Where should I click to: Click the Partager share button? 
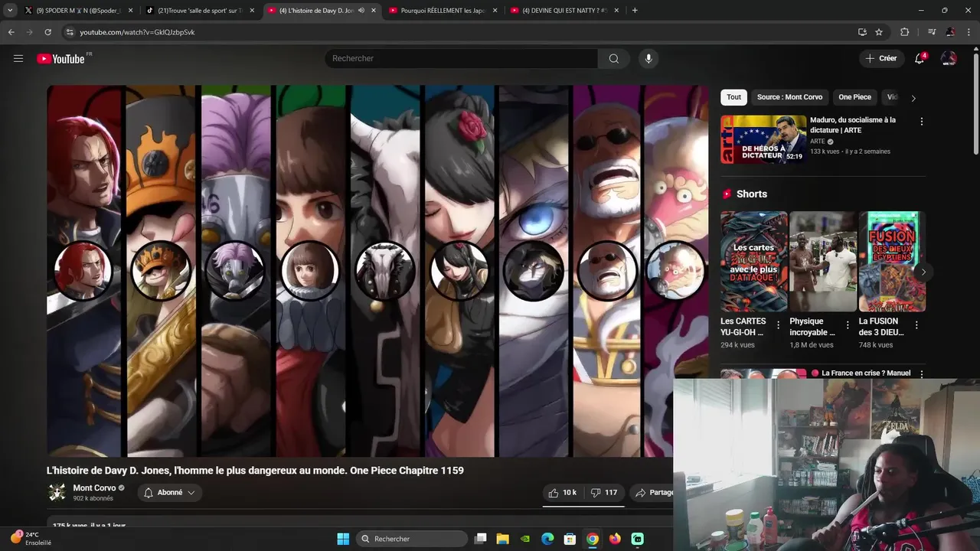(652, 493)
